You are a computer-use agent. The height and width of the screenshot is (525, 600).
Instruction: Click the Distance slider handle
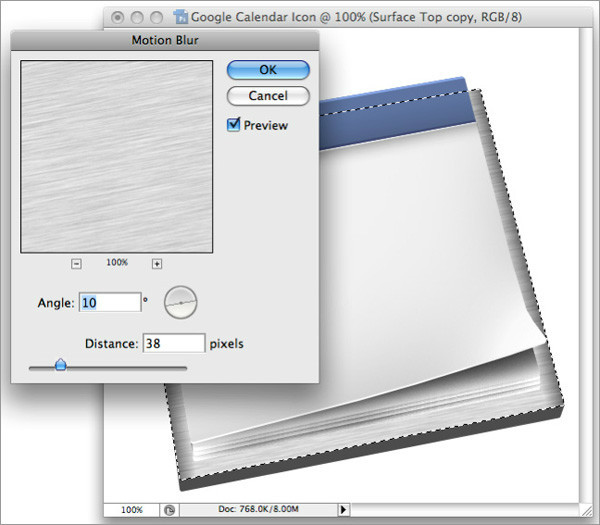point(60,366)
